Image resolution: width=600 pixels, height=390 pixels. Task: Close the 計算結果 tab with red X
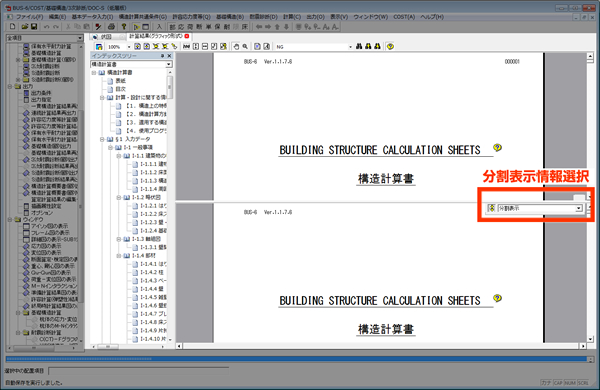point(187,36)
